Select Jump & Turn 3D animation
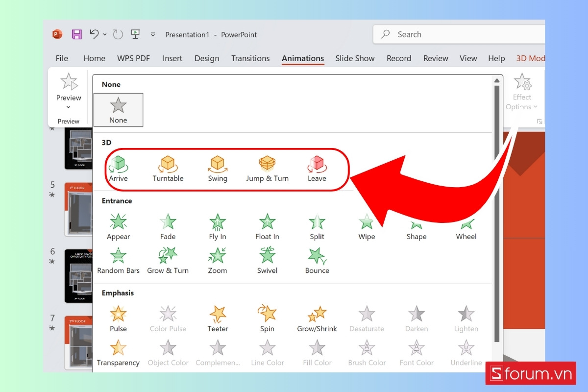The image size is (588, 392). (267, 169)
